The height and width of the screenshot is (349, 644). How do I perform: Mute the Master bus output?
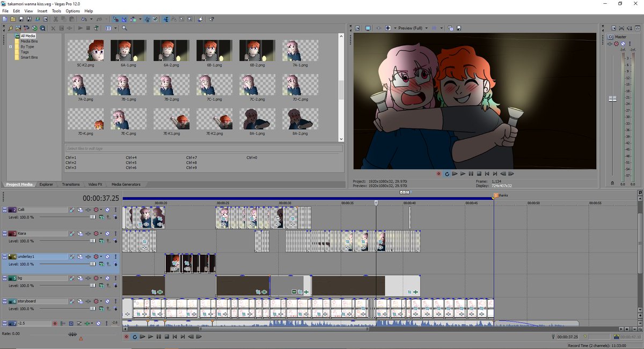(623, 44)
